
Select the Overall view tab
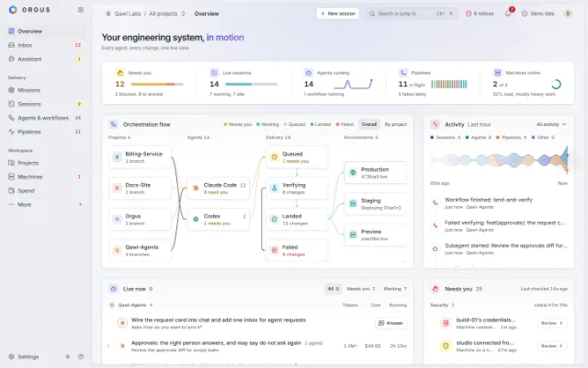click(369, 124)
